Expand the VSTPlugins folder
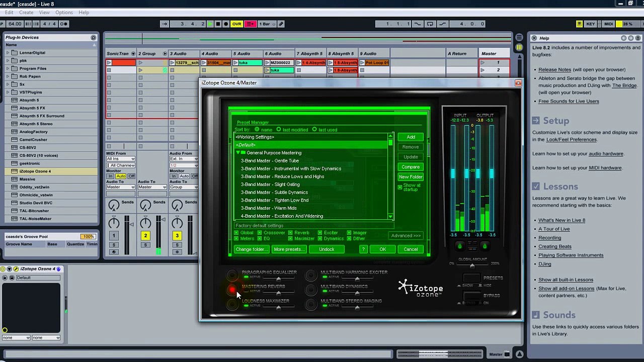This screenshot has height=362, width=644. (x=8, y=92)
